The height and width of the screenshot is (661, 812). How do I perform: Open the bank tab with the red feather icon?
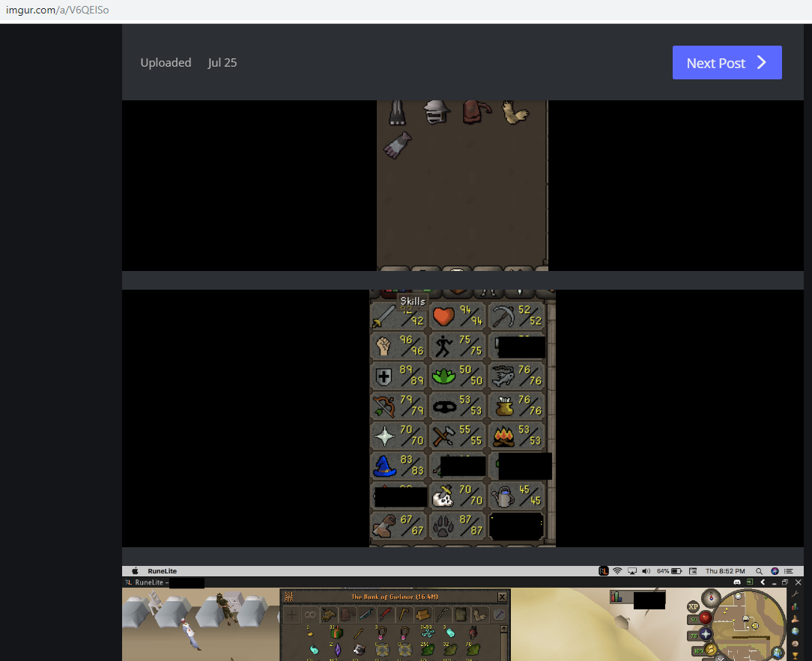[x=385, y=615]
